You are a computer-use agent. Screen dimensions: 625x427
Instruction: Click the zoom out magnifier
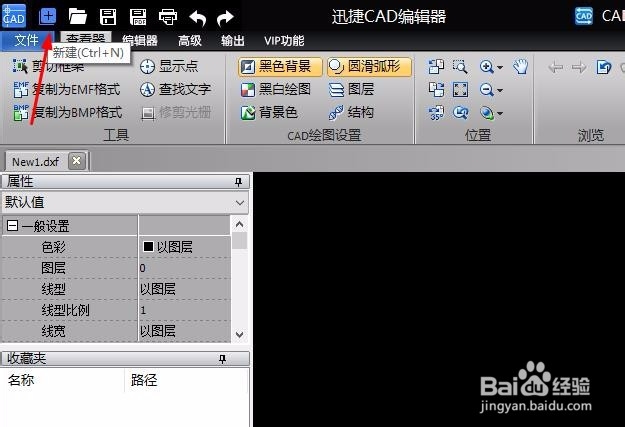(487, 90)
